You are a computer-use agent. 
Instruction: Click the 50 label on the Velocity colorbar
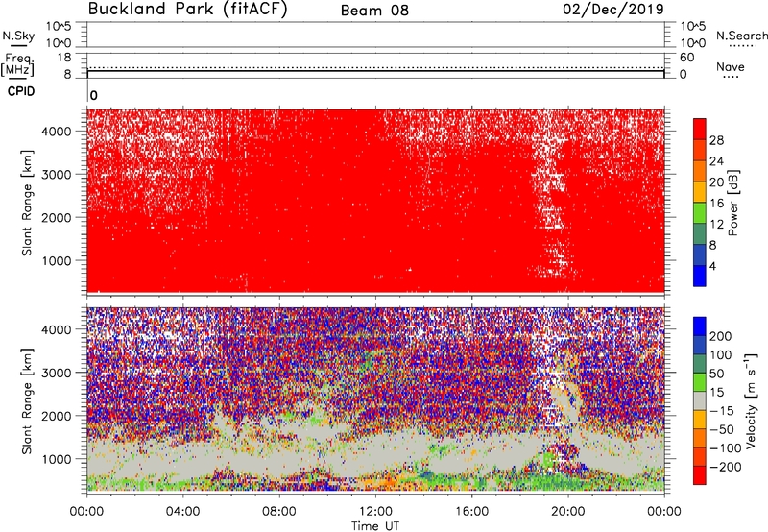point(717,374)
